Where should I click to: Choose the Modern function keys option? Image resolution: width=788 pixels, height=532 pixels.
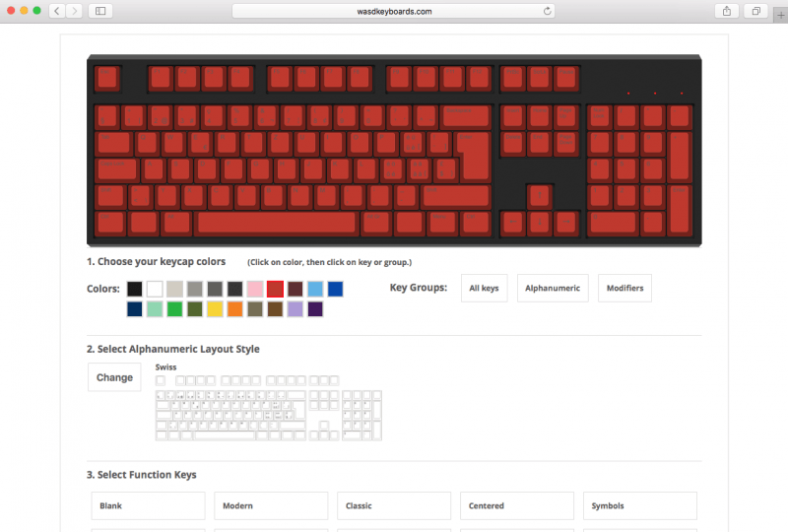pos(271,505)
